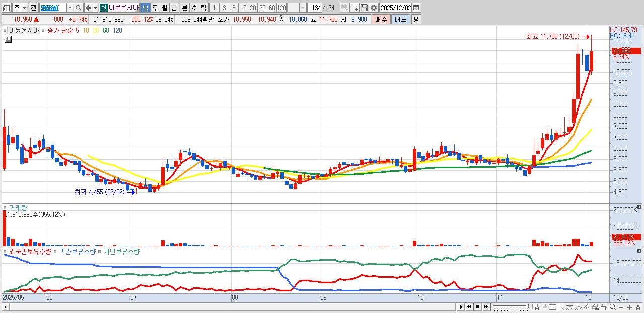Click the minus zoom-out icon in bottom toolbar

coord(621,307)
